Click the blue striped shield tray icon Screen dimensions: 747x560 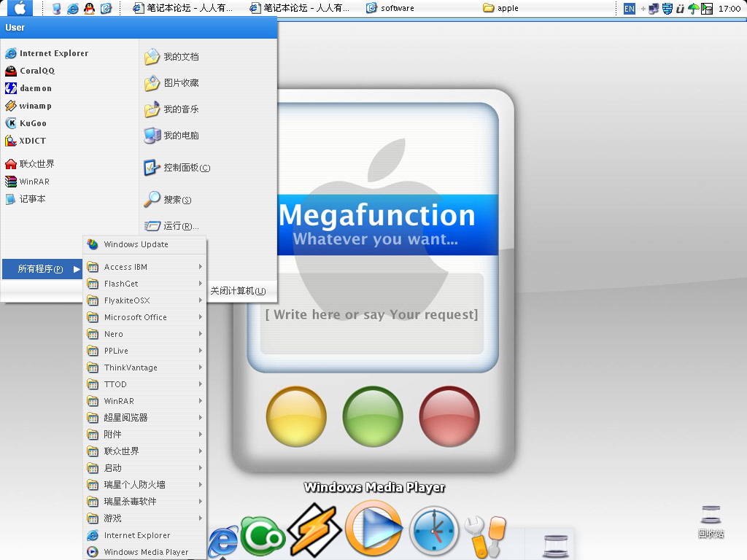click(x=667, y=9)
